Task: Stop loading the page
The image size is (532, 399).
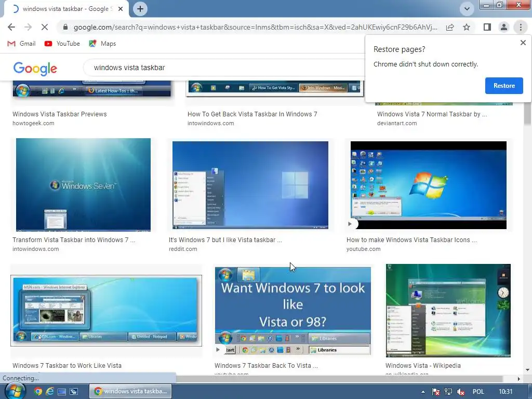Action: [x=45, y=27]
